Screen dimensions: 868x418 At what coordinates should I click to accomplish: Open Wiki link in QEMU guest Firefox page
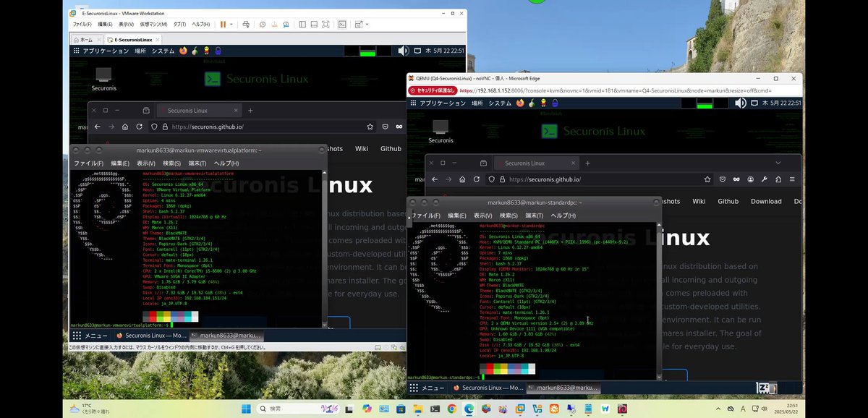click(699, 201)
